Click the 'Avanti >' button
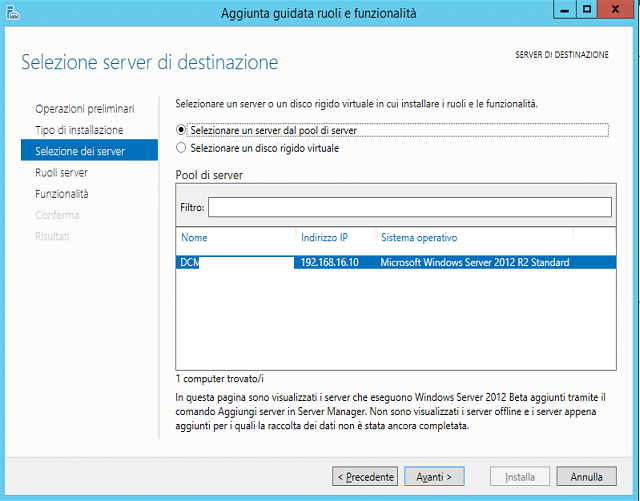The image size is (640, 501). coord(434,477)
